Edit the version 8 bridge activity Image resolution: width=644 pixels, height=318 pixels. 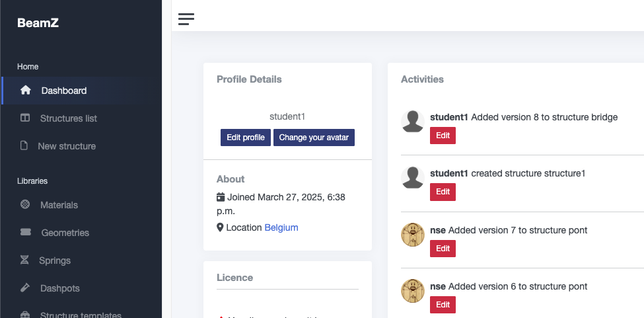pos(443,136)
